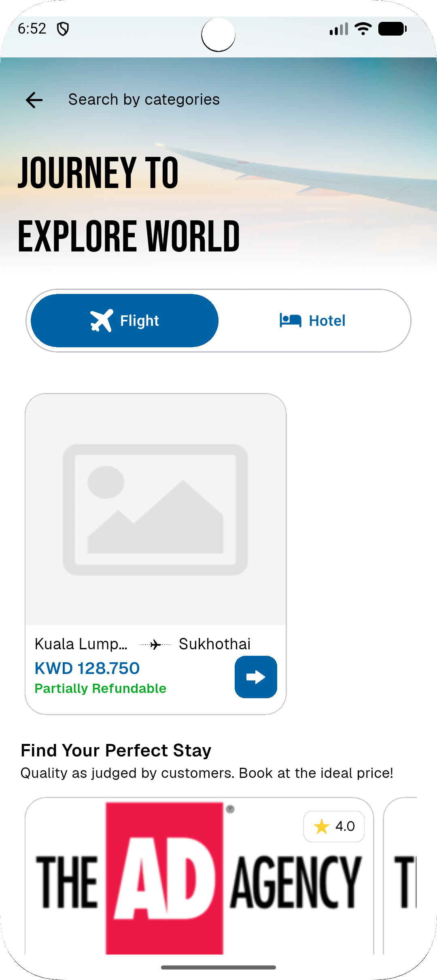437x980 pixels.
Task: Tap the small plane route icon
Action: coord(155,644)
